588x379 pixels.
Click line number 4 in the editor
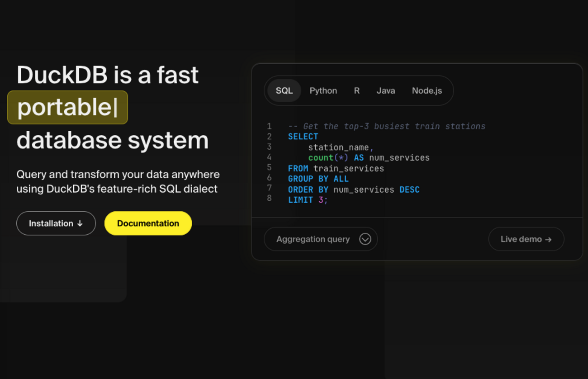(269, 157)
